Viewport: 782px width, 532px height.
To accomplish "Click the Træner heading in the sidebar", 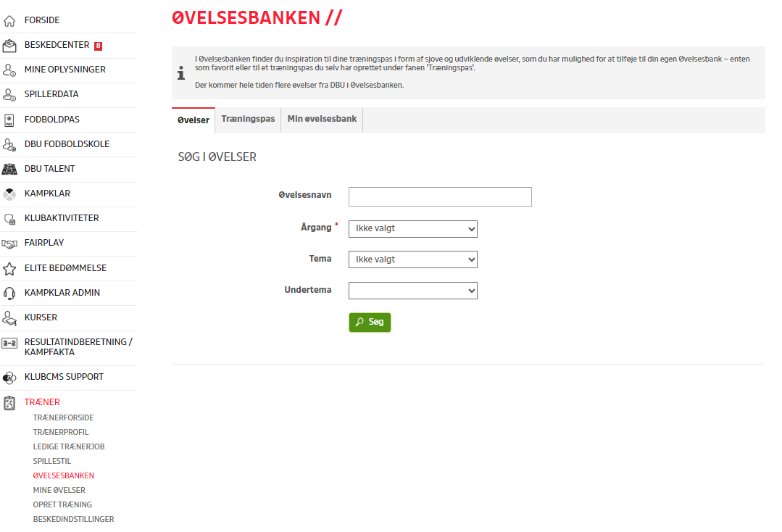I will tap(42, 402).
